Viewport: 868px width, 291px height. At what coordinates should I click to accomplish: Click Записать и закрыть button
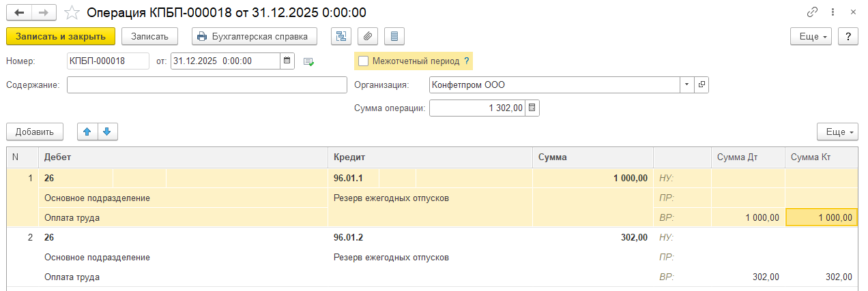[x=61, y=36]
